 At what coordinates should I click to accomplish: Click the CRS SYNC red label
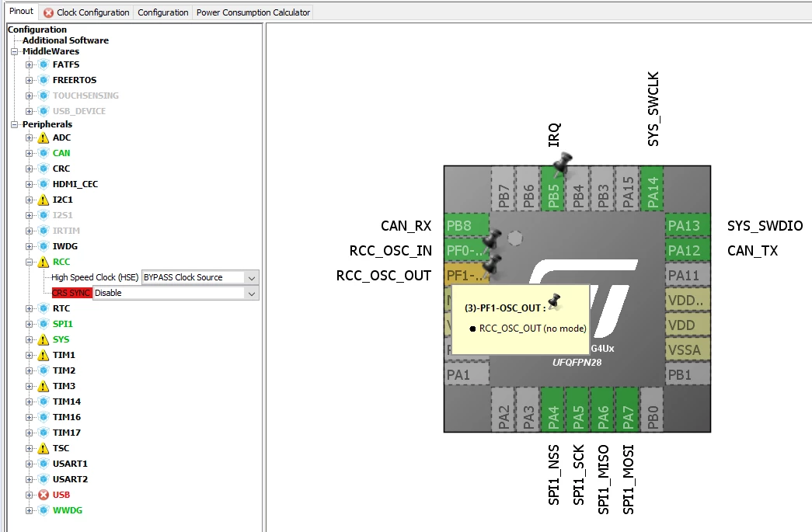coord(71,293)
